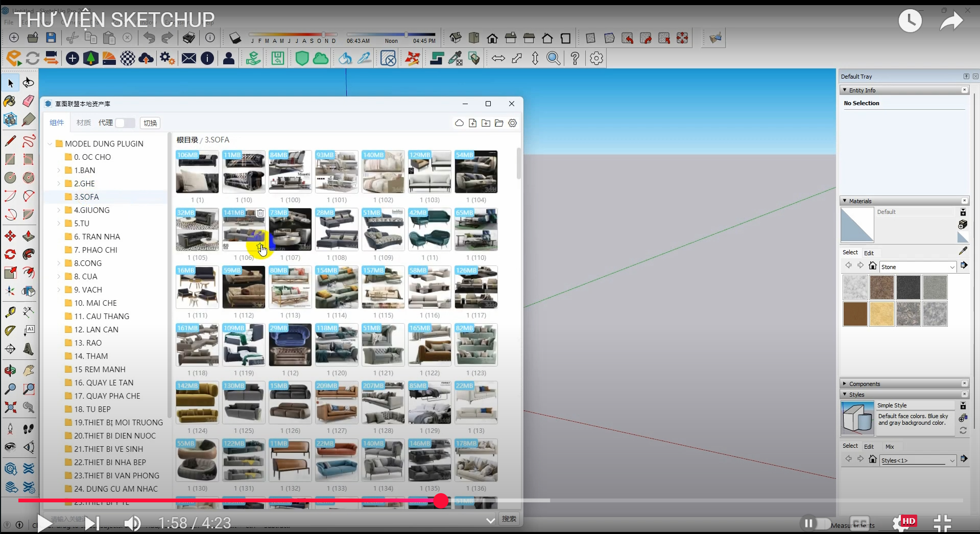Expand the 1.BAN folder
The height and width of the screenshot is (534, 980).
[59, 171]
